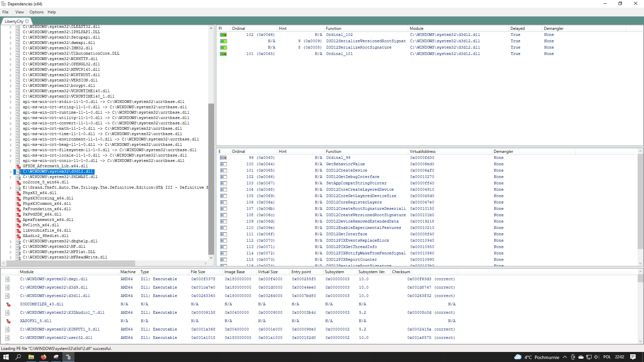Expand the d3d12.dll tree node
Image resolution: width=644 pixels, height=362 pixels.
click(10, 172)
